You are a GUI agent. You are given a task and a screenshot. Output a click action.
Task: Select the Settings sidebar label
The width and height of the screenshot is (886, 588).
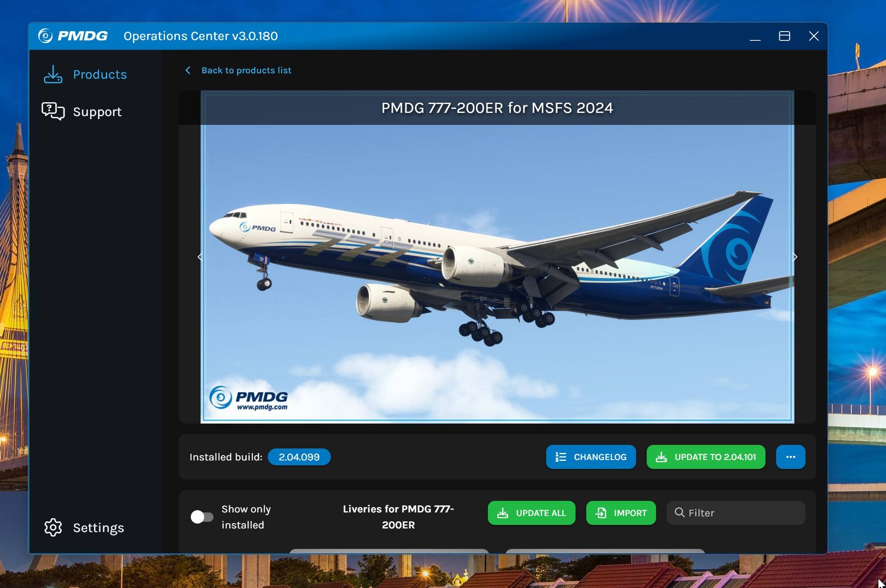point(98,528)
